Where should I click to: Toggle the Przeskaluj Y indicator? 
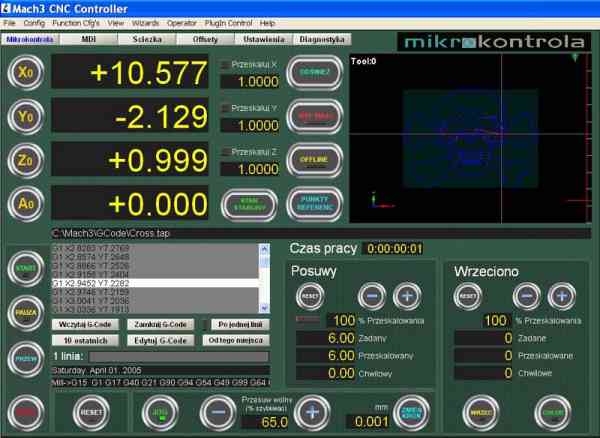click(226, 109)
